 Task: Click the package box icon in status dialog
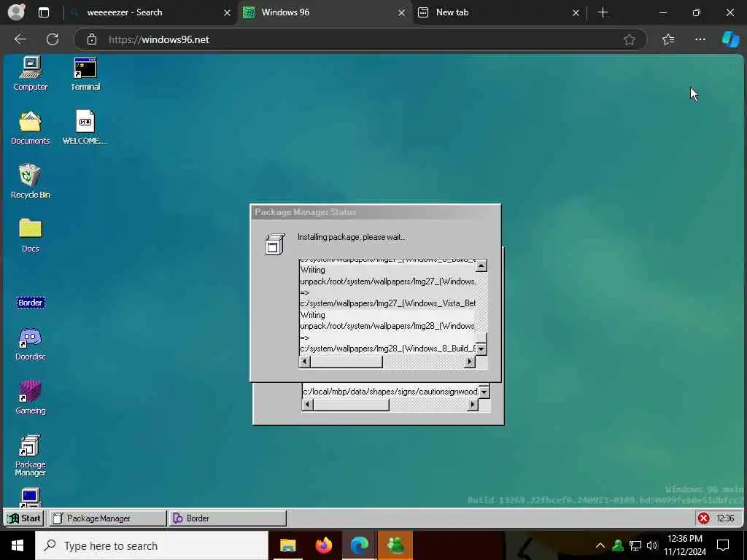click(x=275, y=244)
